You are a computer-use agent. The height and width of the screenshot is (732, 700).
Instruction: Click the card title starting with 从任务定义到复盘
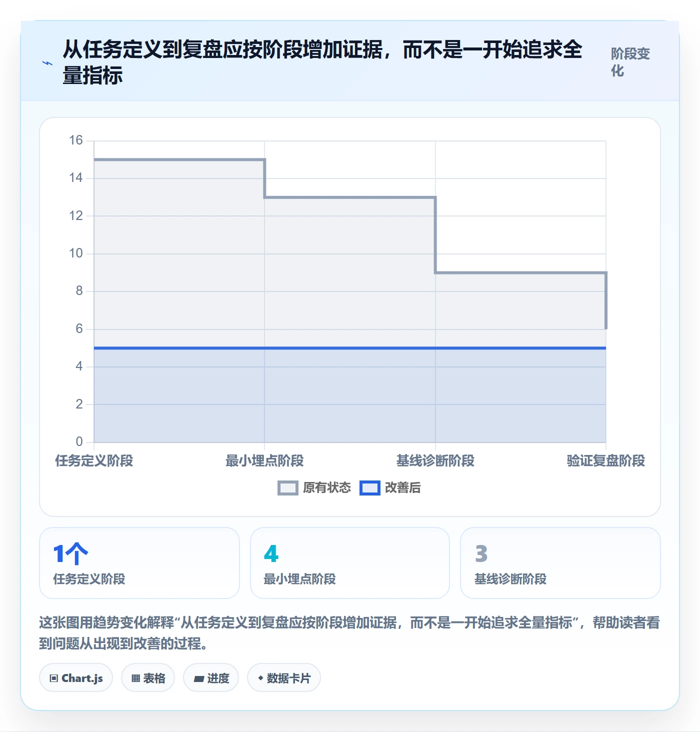322,62
